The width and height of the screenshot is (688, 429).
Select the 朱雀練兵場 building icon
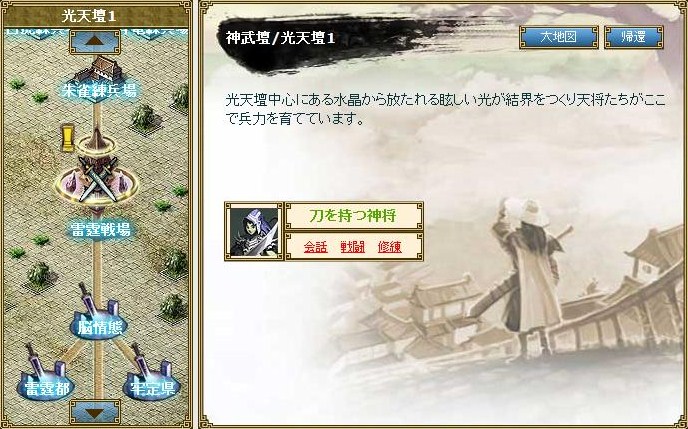[x=99, y=68]
